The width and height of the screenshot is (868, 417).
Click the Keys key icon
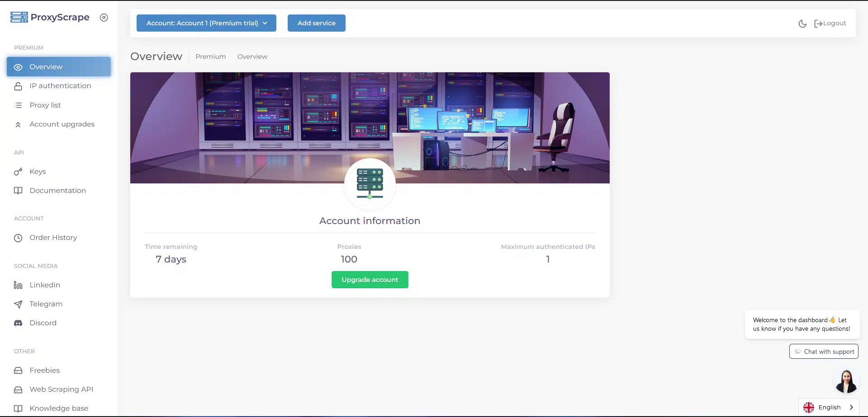pyautogui.click(x=18, y=172)
